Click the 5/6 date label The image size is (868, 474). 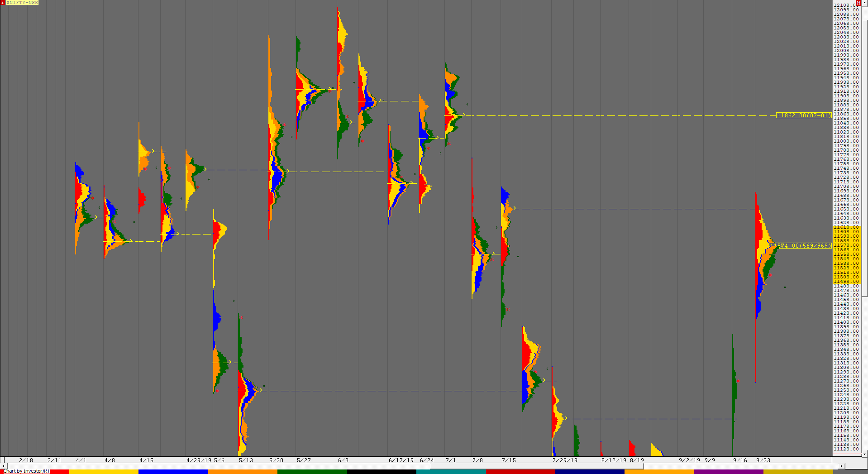(219, 460)
